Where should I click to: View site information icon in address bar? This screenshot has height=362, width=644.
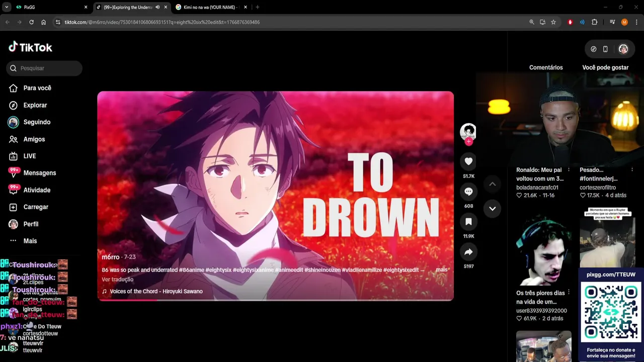click(x=58, y=22)
